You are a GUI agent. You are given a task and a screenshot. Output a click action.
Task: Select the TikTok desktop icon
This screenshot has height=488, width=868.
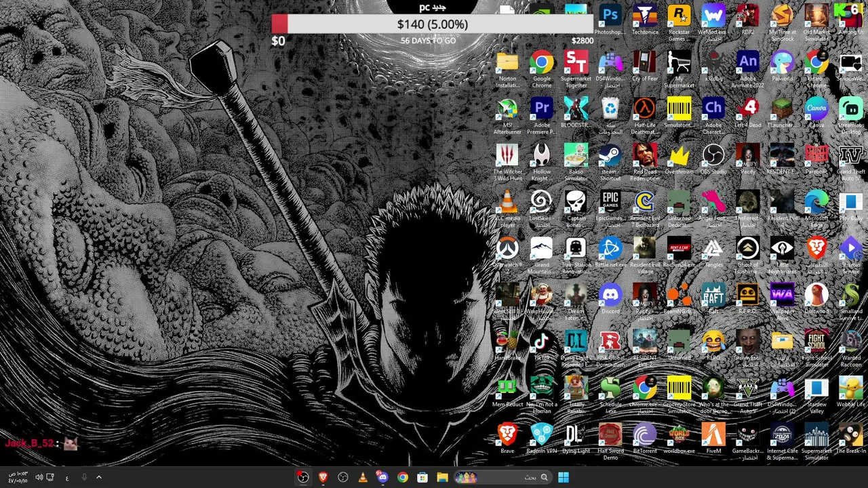[542, 346]
